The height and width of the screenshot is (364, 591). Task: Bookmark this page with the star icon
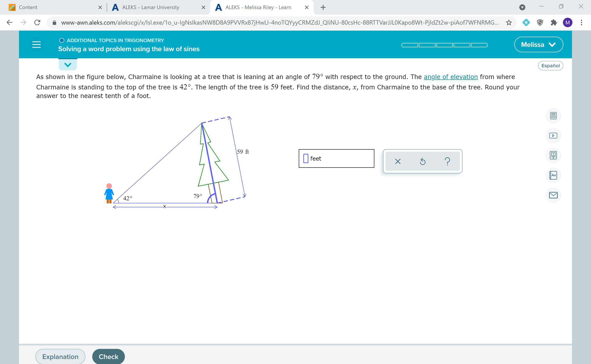pyautogui.click(x=509, y=23)
